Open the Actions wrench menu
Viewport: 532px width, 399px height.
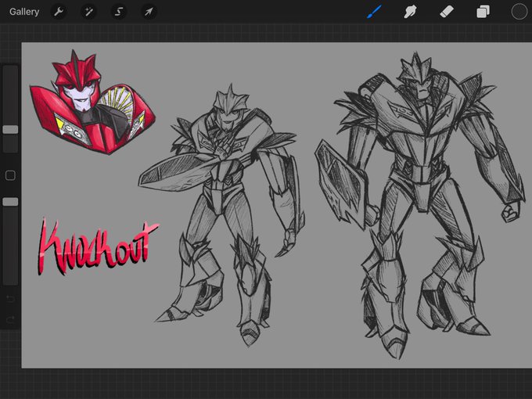(x=59, y=12)
